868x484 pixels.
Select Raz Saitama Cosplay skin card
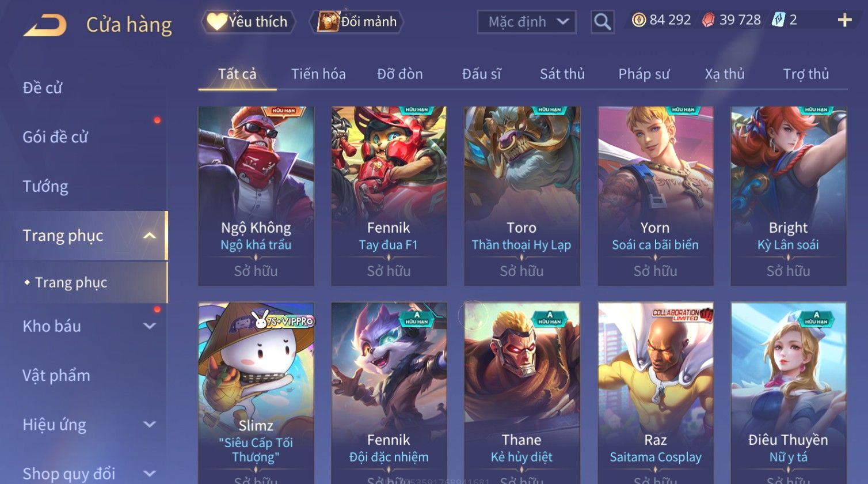coord(656,393)
